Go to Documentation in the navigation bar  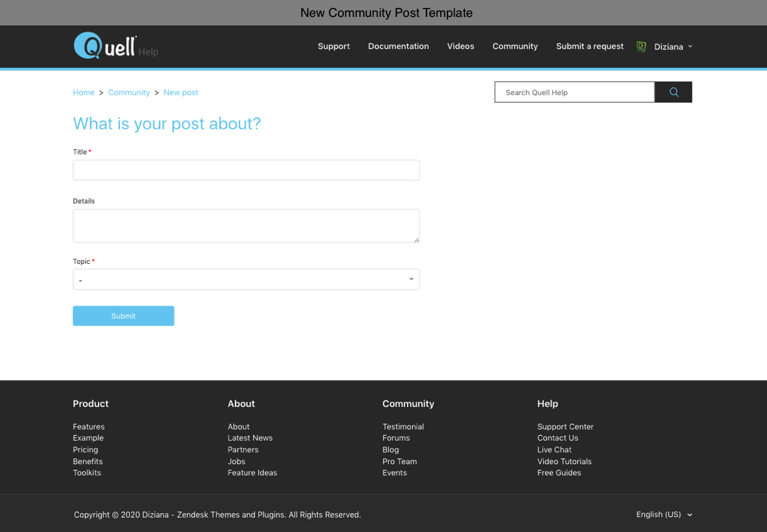point(399,46)
